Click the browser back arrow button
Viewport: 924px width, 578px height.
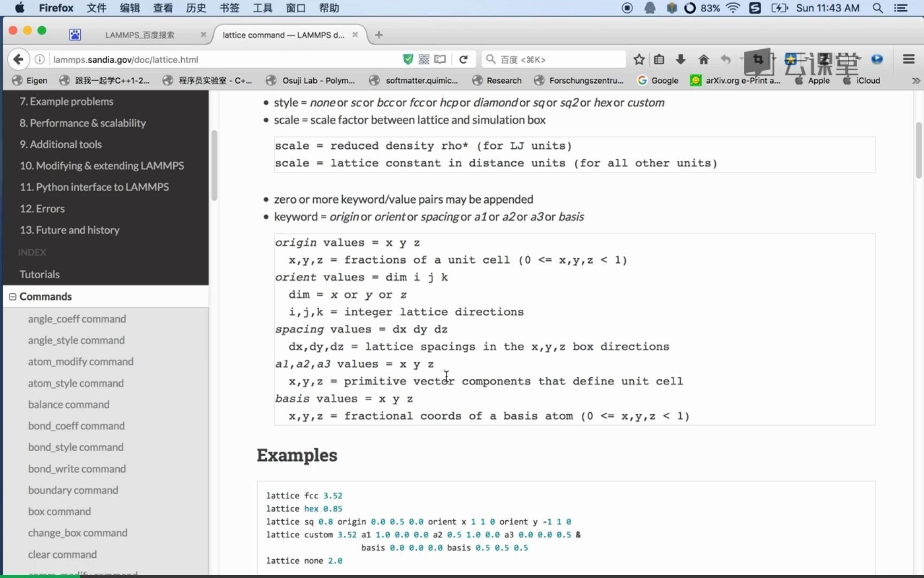[18, 59]
